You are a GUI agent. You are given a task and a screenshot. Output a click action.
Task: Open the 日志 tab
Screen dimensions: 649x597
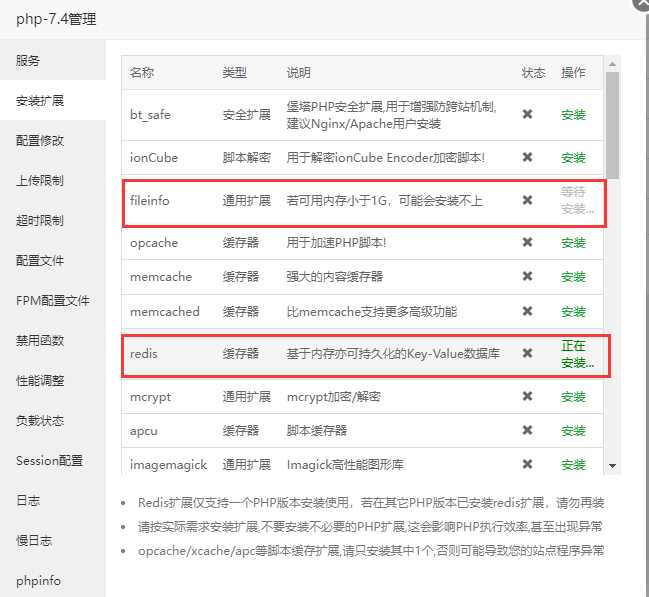(53, 501)
